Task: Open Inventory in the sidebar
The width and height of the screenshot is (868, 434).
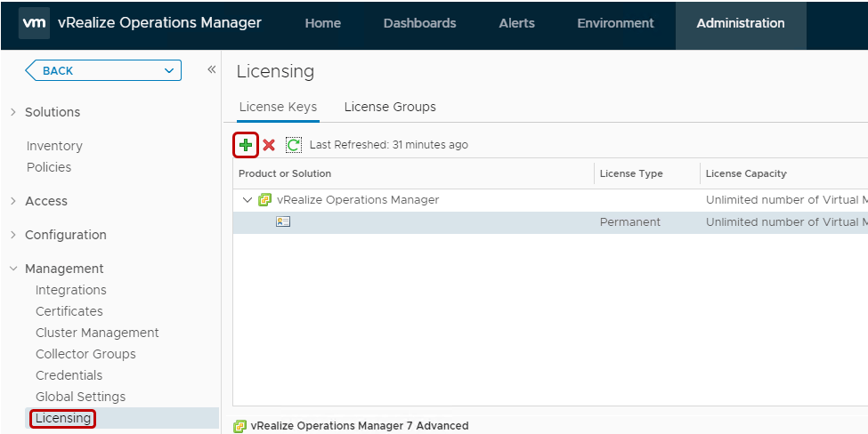Action: 54,146
